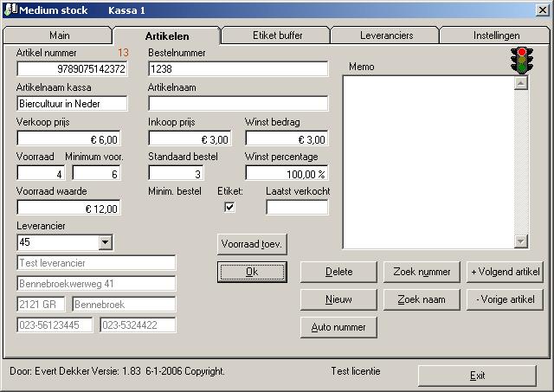Open the Leverancier dropdown arrow

tap(106, 242)
